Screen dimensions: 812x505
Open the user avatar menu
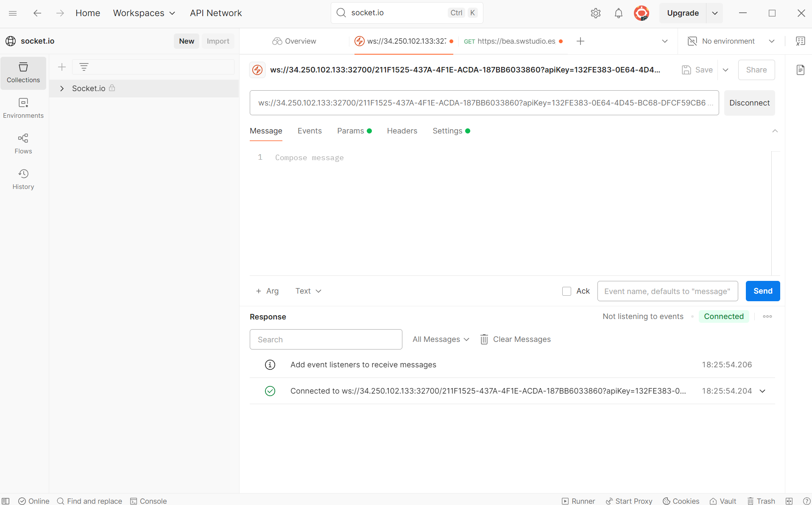[642, 13]
